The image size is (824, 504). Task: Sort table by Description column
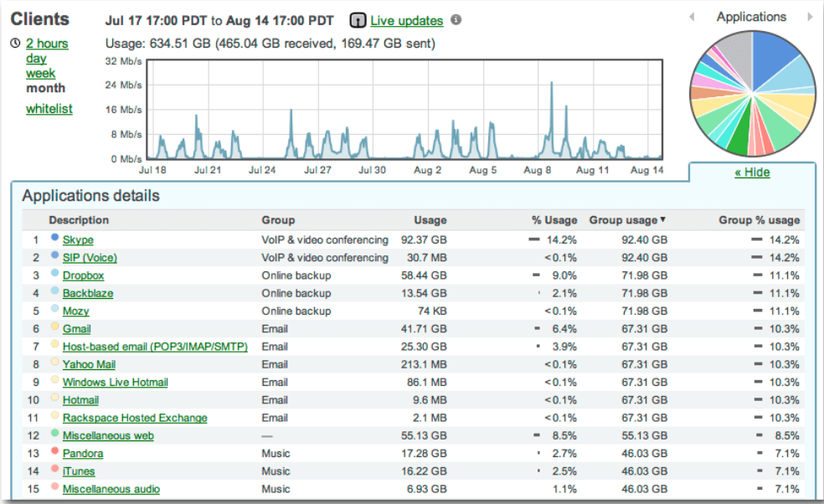(79, 220)
